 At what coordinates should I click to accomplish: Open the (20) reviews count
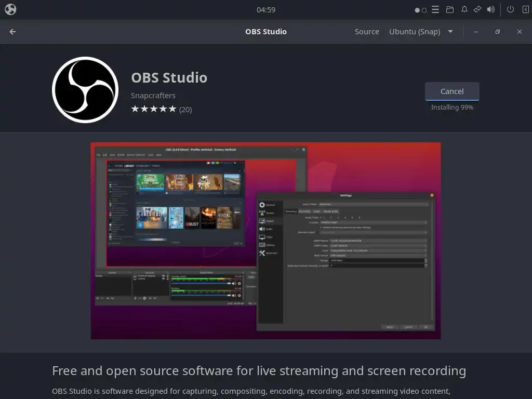185,110
